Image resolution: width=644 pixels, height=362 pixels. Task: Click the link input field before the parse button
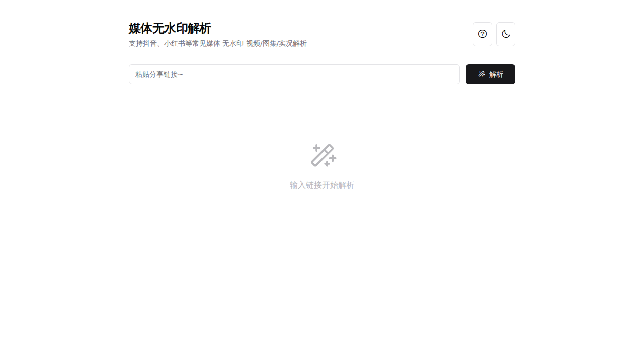(294, 74)
